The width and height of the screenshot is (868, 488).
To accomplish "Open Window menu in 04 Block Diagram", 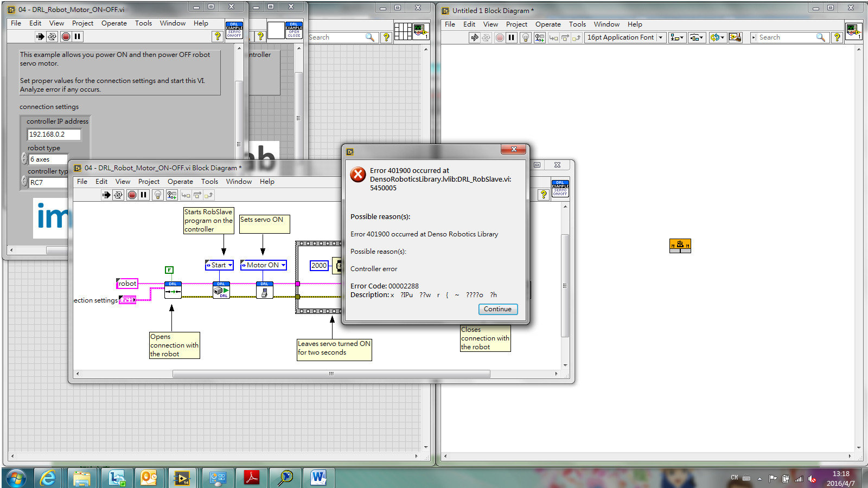I will [239, 182].
